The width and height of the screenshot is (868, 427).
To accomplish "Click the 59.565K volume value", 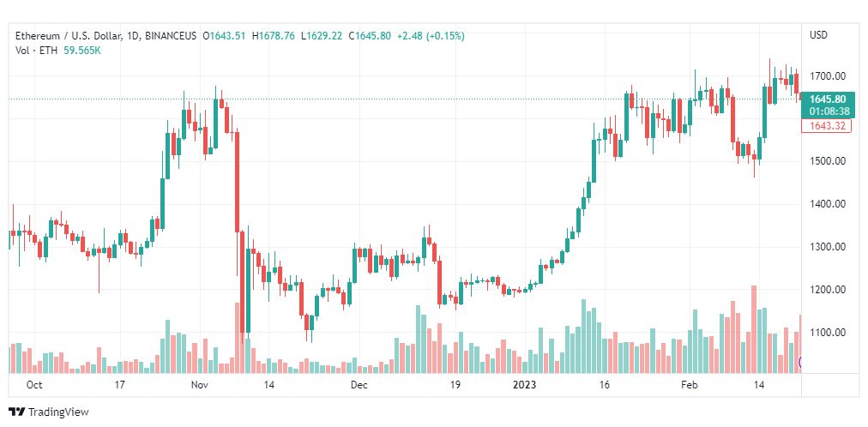I will pyautogui.click(x=82, y=51).
